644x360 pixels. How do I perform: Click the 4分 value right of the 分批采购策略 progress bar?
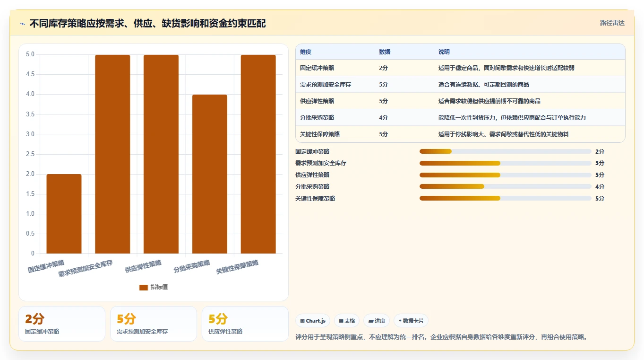[x=600, y=187]
